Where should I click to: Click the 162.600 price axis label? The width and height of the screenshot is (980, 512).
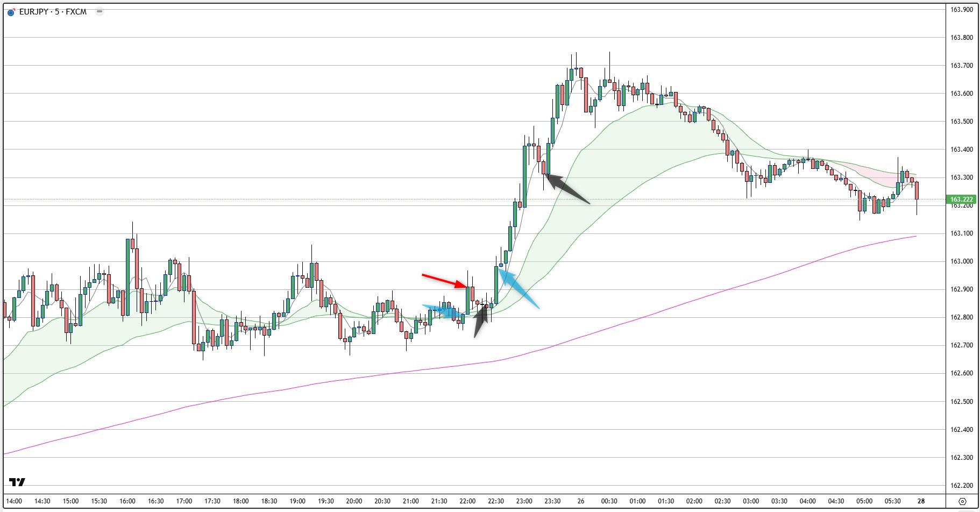(962, 373)
